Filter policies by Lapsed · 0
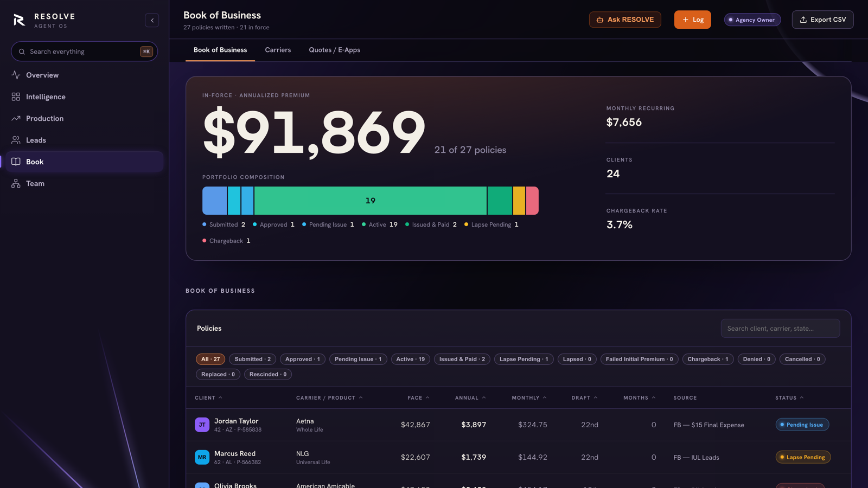Viewport: 868px width, 488px height. pos(577,359)
